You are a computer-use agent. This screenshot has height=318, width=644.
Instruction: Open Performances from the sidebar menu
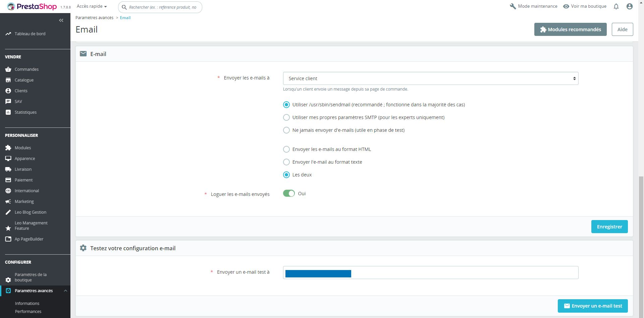pos(28,312)
